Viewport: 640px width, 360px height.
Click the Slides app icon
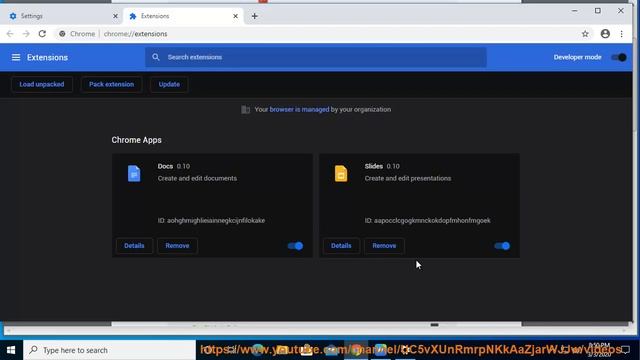(341, 173)
